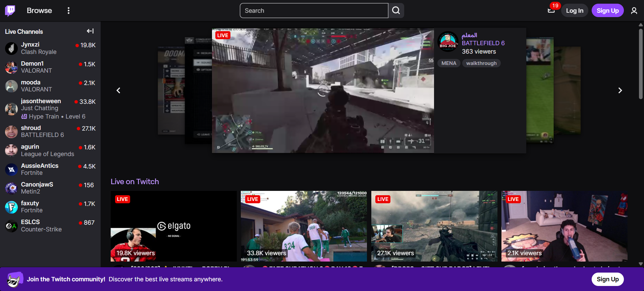This screenshot has height=291, width=644.
Task: Open the stream thumbnail with 33.8K viewers
Action: tap(304, 226)
